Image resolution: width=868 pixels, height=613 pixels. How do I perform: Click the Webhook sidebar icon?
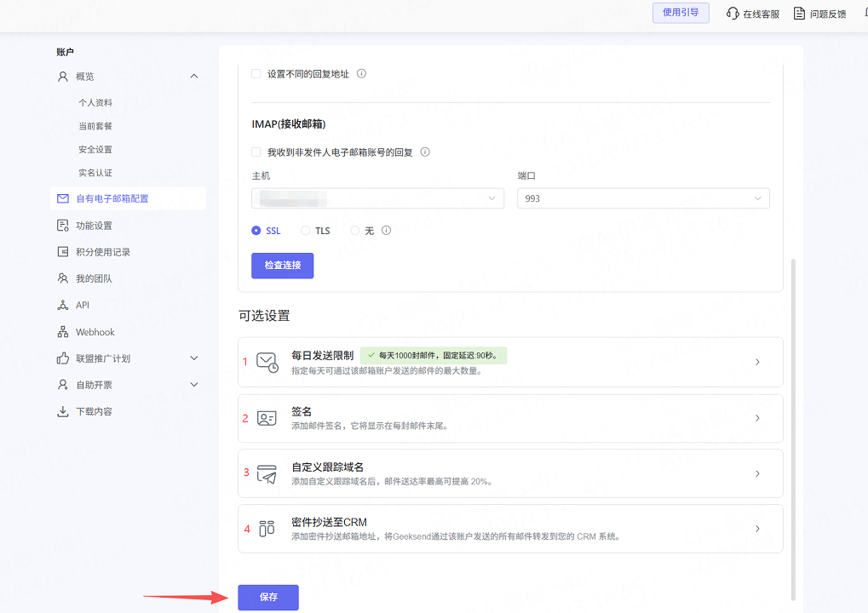pyautogui.click(x=63, y=332)
